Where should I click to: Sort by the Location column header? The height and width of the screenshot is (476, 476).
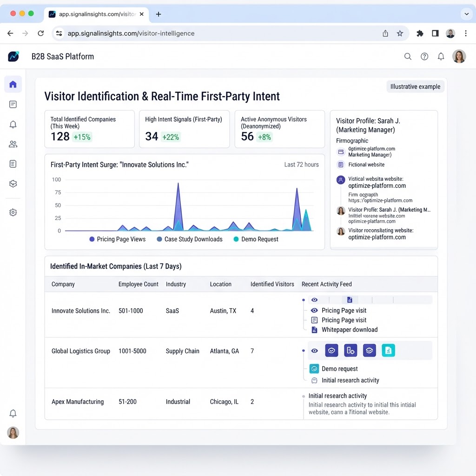point(221,284)
